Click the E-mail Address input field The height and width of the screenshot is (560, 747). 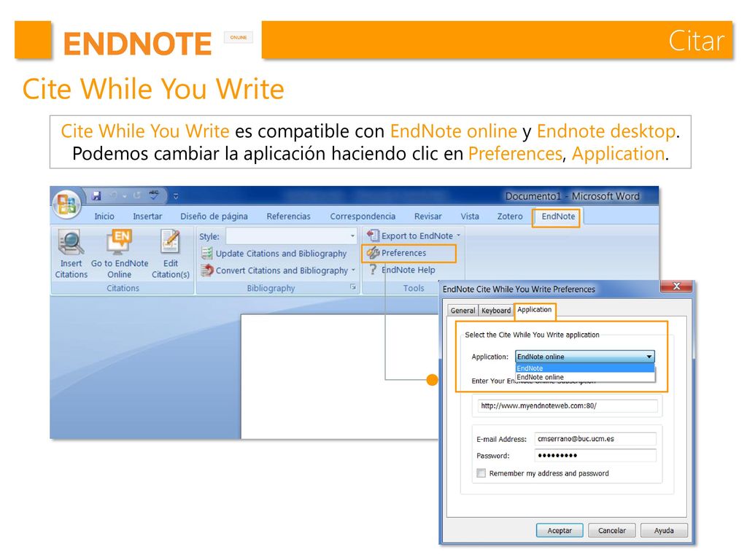[595, 439]
